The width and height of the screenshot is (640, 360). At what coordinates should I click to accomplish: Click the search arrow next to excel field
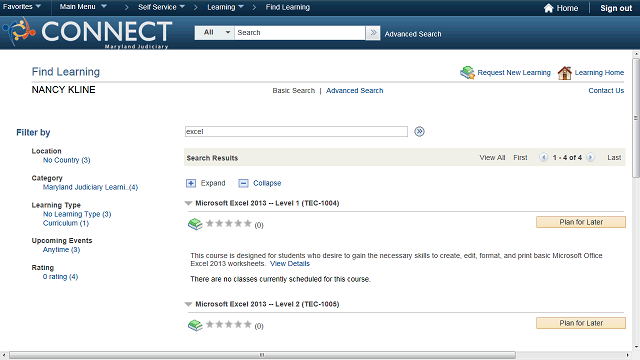coord(419,131)
